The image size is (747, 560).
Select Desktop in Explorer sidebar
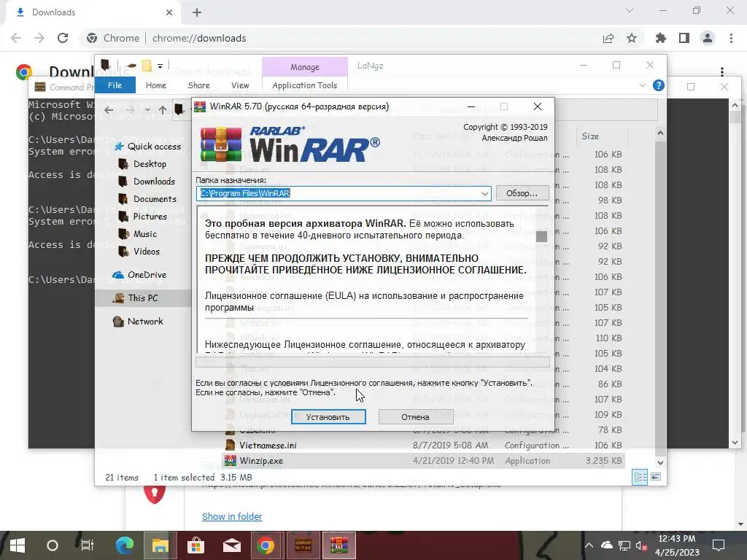[x=150, y=164]
